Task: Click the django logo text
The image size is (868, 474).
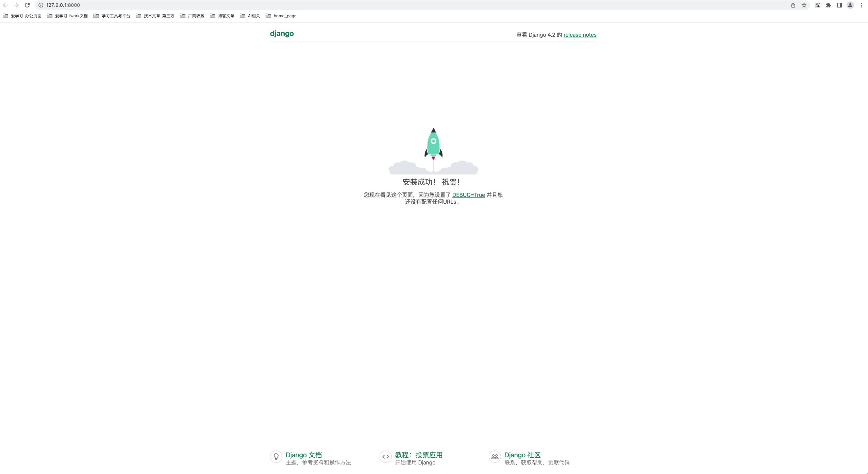Action: point(282,34)
